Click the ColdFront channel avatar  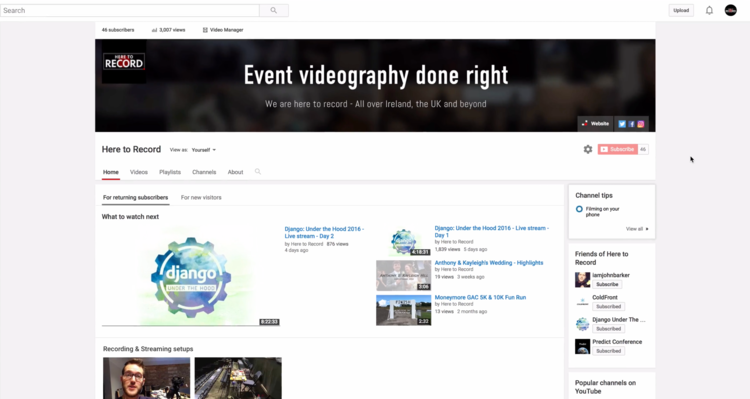582,302
